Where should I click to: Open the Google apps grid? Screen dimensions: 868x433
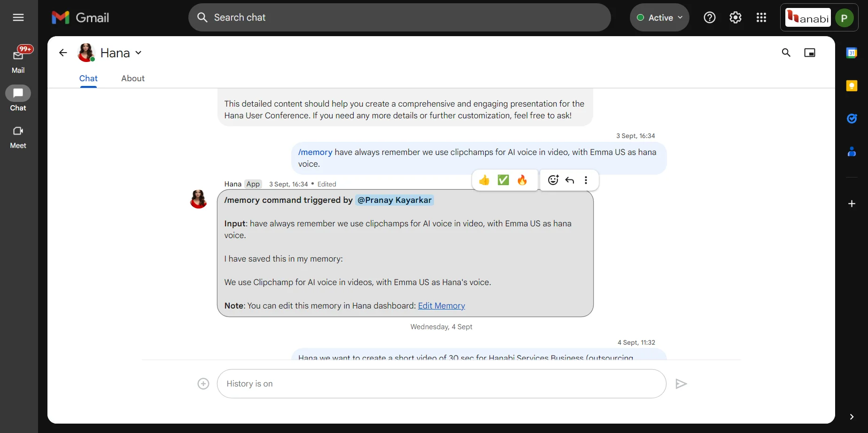pyautogui.click(x=761, y=17)
